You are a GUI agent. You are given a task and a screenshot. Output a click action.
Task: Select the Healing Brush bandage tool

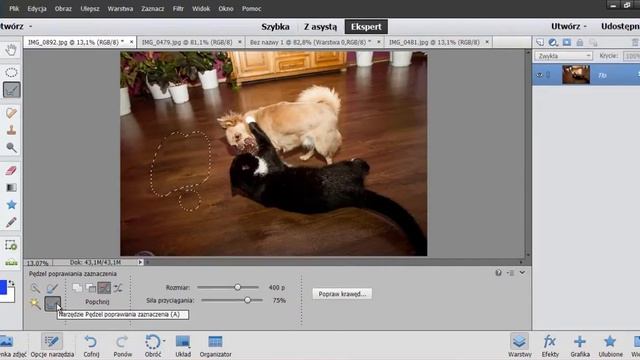11,113
